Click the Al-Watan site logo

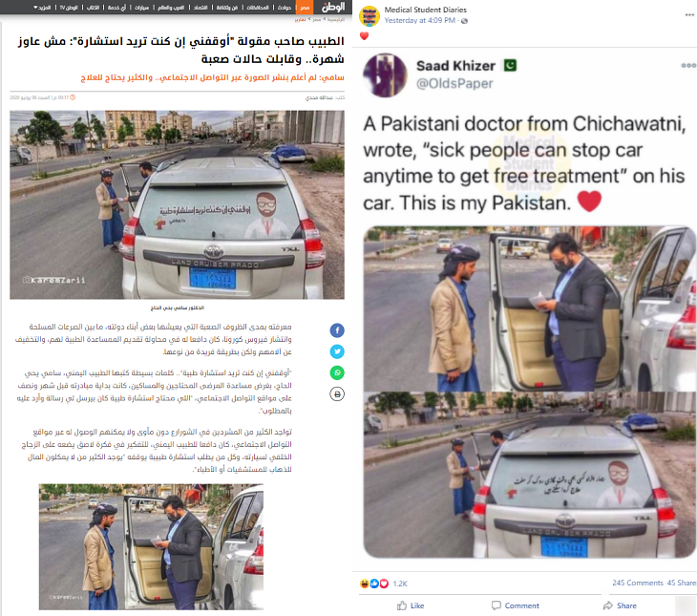(x=333, y=7)
